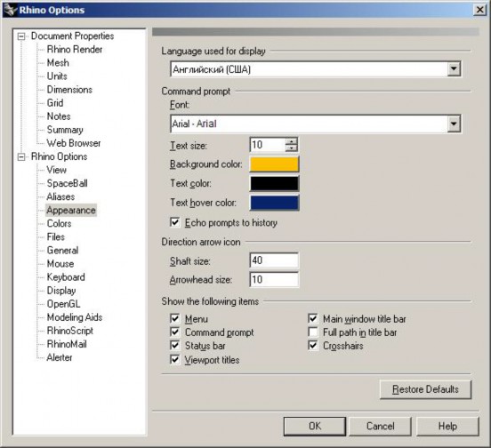Viewport: 491px width, 448px height.
Task: Click the Arrowhead size field
Action: (x=274, y=279)
